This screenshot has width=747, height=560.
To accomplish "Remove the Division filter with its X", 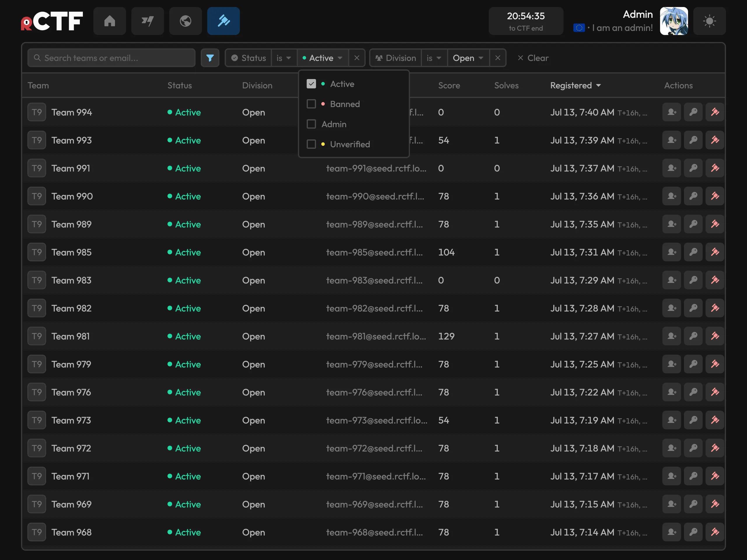I will [498, 58].
